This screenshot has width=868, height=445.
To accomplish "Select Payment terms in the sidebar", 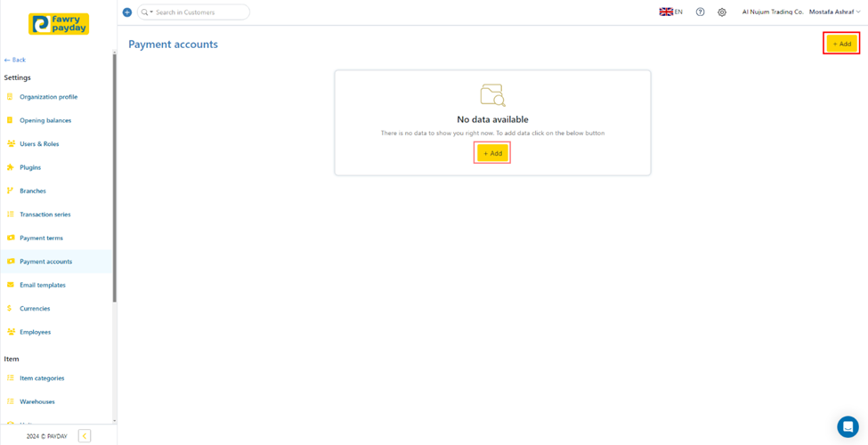I will click(x=41, y=239).
